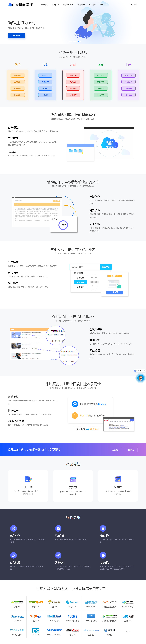The width and height of the screenshot is (146, 644).
Task: Select the 建站ABC logo
Action: coord(73,630)
